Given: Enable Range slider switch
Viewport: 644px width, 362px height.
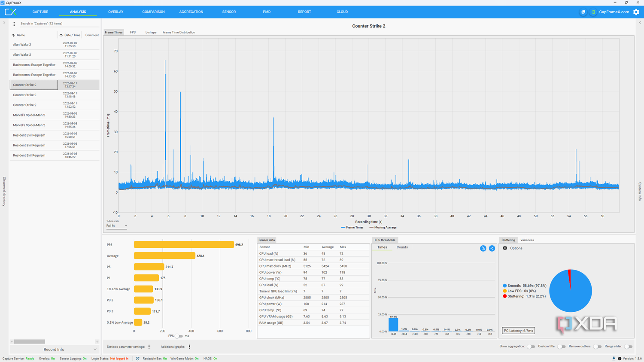Looking at the screenshot, I should 628,347.
